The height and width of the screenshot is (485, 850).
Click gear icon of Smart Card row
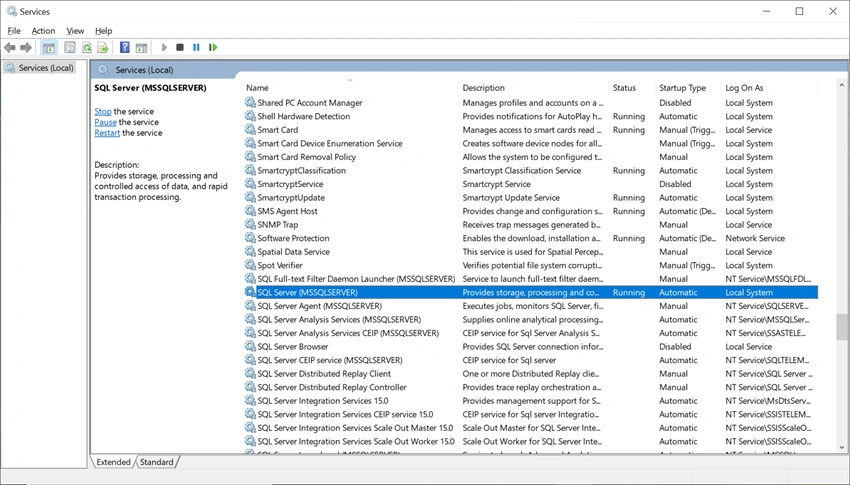tap(250, 130)
